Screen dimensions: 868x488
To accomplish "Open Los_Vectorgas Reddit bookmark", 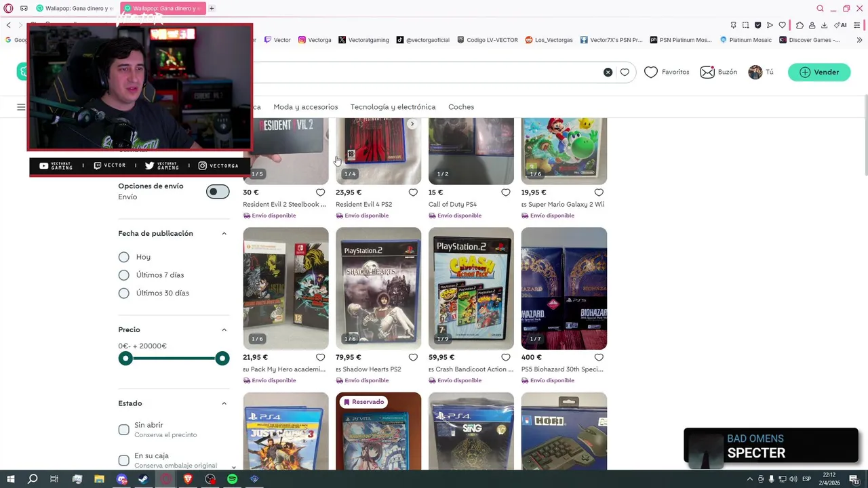I will point(549,40).
